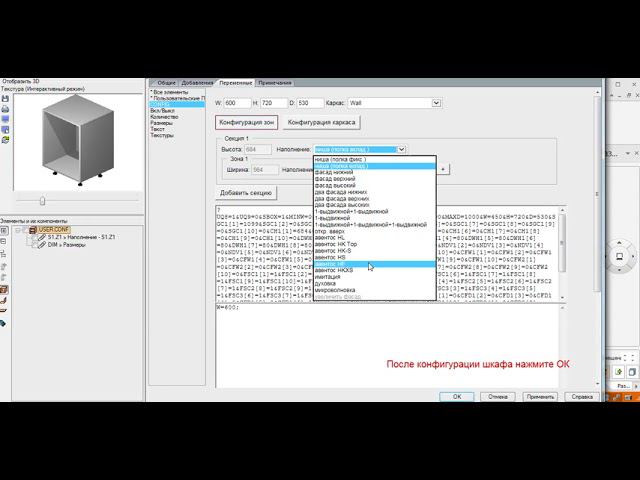Choose "ниша (полка фикс.)" in the list

374,159
